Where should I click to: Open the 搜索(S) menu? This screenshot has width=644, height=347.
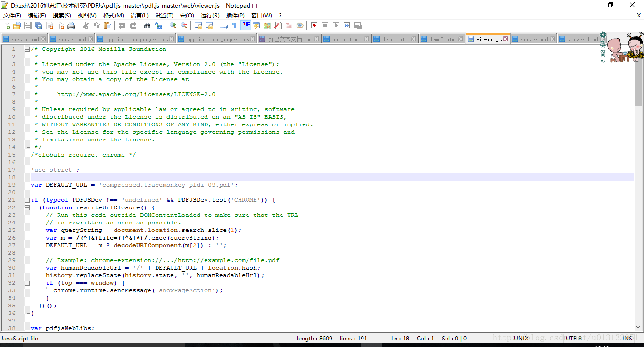(x=62, y=16)
